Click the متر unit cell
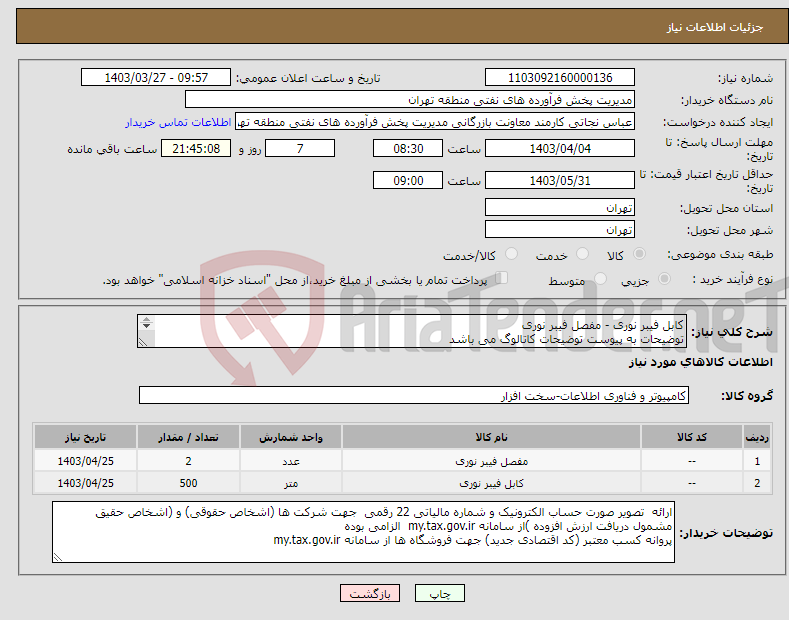Screen dimensions: 789x620 coord(291,483)
